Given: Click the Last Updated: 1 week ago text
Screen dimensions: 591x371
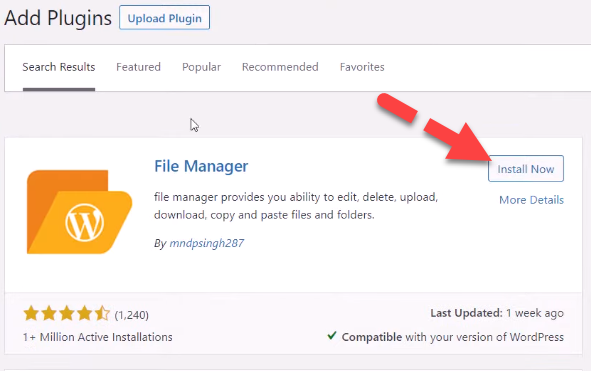Looking at the screenshot, I should [x=497, y=313].
